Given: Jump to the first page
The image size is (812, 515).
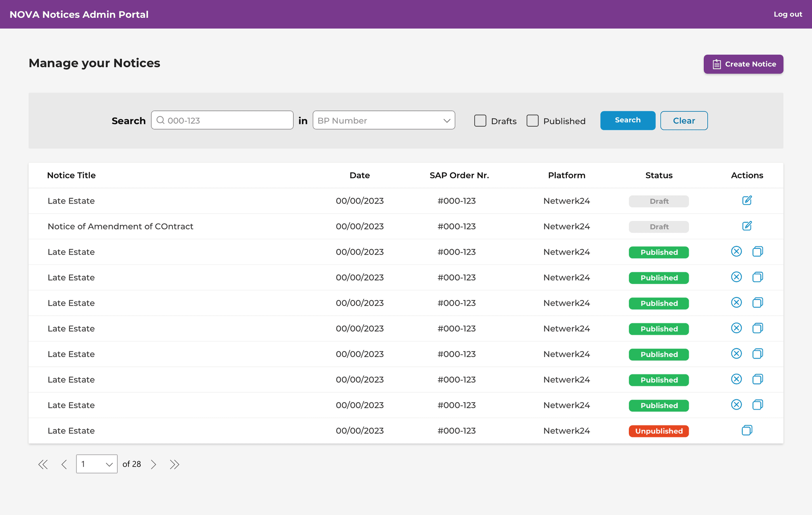Looking at the screenshot, I should 43,464.
